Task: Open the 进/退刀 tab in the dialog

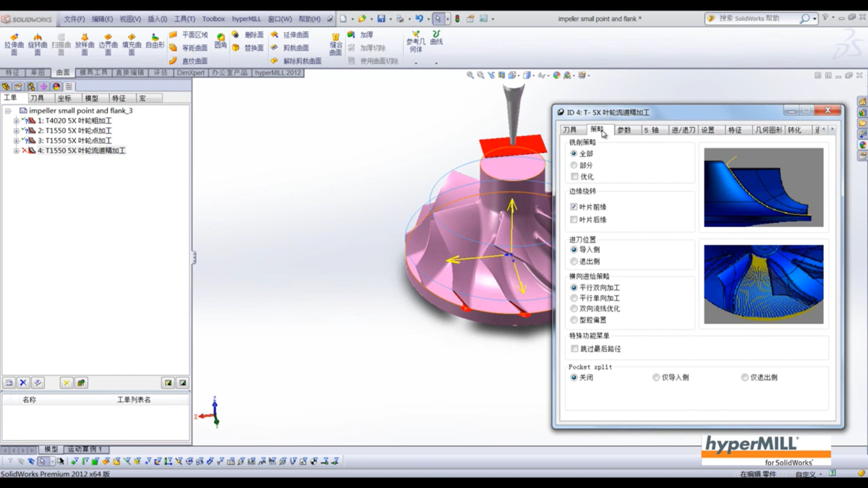Action: point(683,130)
